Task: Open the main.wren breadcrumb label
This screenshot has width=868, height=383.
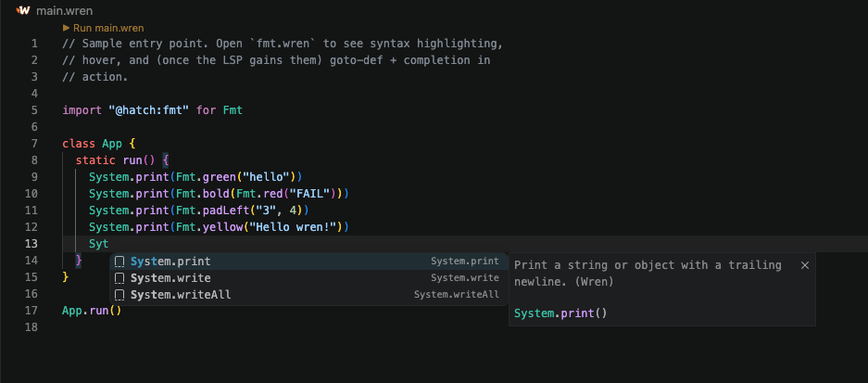Action: pos(65,10)
